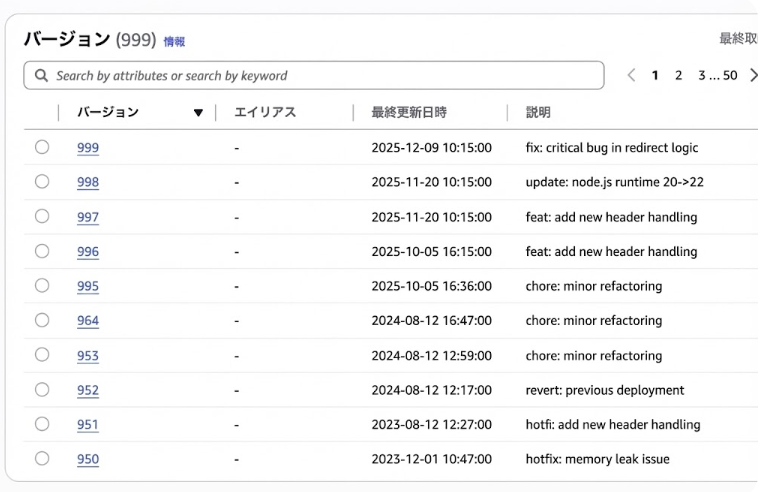Viewport: 780px width, 492px height.
Task: Sort by 最終更新日時 column header
Action: [x=408, y=113]
